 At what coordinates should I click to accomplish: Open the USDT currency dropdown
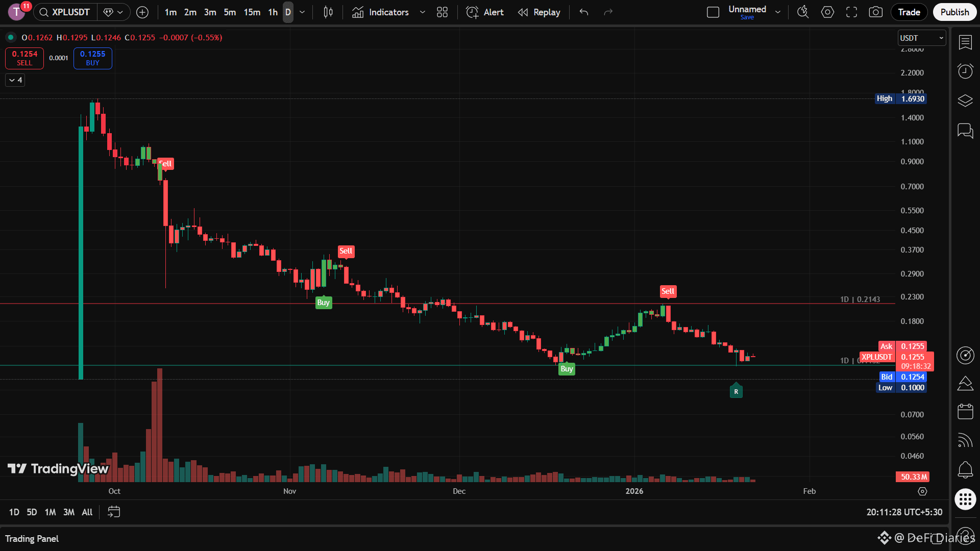point(921,38)
